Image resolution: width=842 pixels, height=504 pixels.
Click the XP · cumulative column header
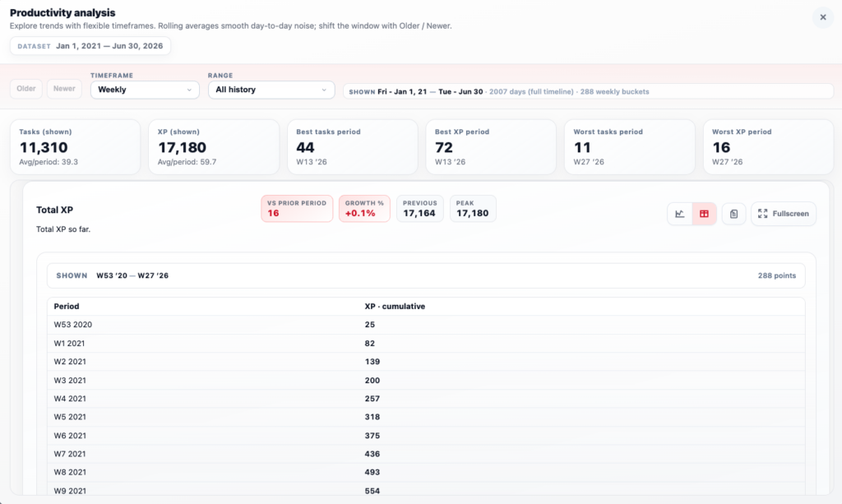tap(395, 307)
